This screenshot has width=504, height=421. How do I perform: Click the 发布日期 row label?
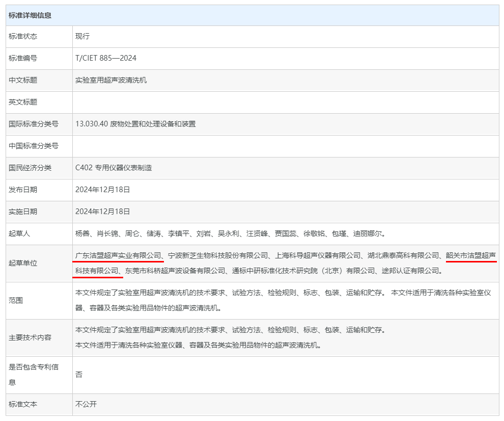(x=23, y=190)
